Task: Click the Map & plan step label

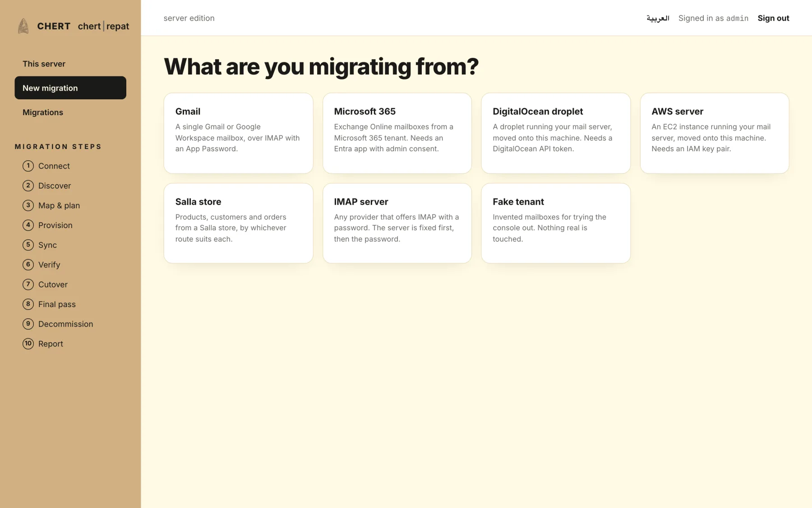Action: tap(59, 205)
